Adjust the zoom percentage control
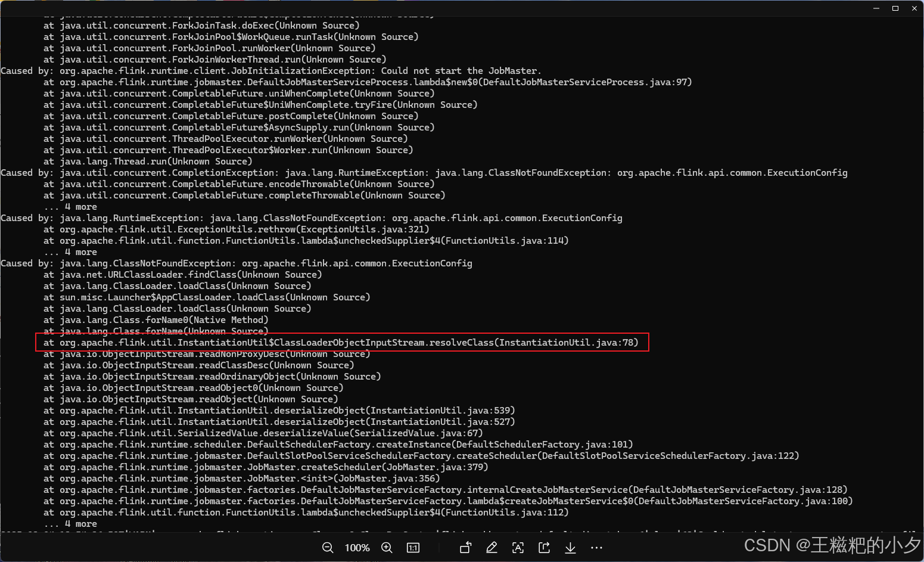The width and height of the screenshot is (924, 562). click(x=357, y=547)
